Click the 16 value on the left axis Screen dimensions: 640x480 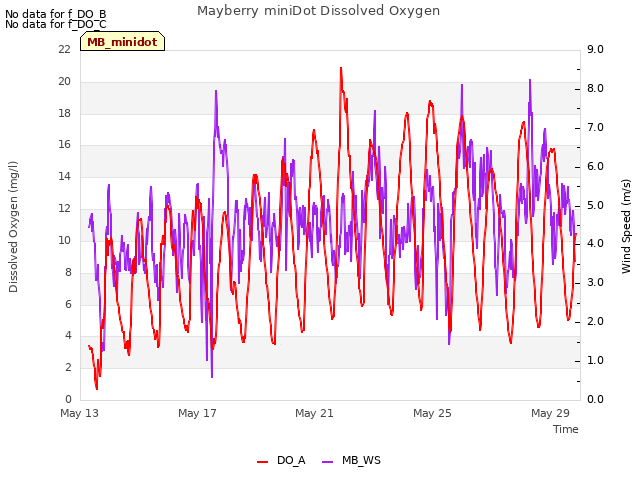point(64,144)
